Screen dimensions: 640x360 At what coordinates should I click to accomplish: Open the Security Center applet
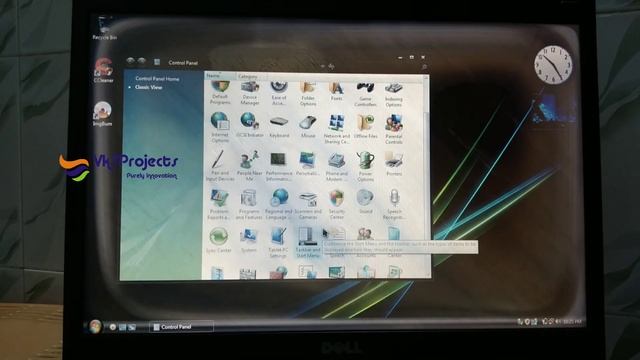[x=337, y=205]
